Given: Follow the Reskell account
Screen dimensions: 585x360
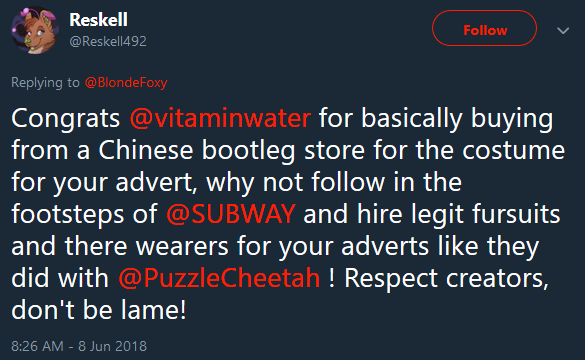Looking at the screenshot, I should pos(484,28).
